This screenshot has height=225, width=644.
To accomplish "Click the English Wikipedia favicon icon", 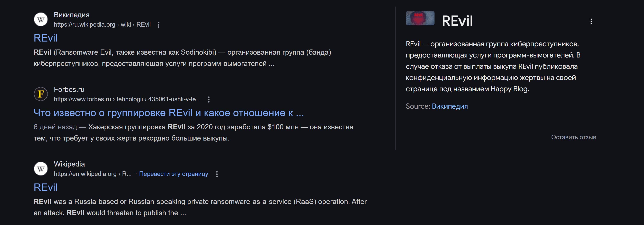I will (41, 169).
